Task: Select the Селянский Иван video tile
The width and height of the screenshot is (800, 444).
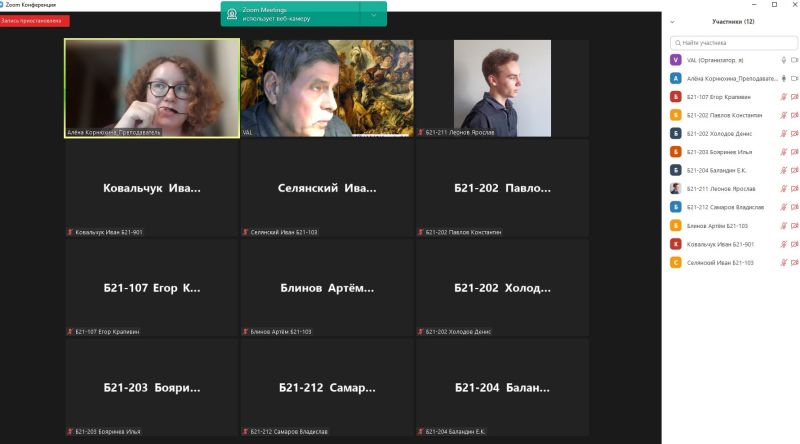Action: (327, 188)
